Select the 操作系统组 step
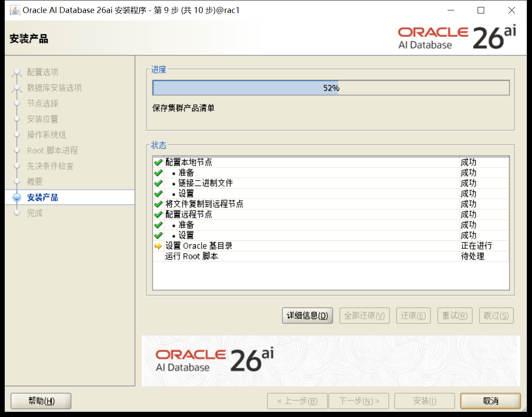 [47, 135]
